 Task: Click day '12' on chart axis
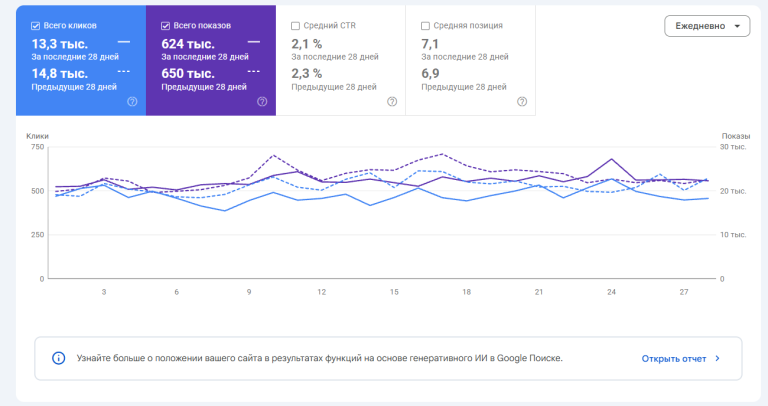point(321,292)
